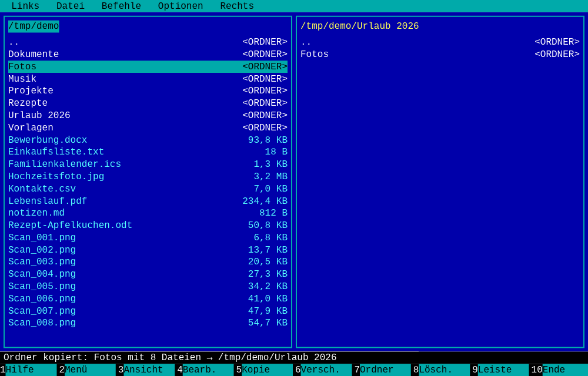Select the file Rezept-Apfelkuchen.odt
588x376 pixels.
[148, 225]
